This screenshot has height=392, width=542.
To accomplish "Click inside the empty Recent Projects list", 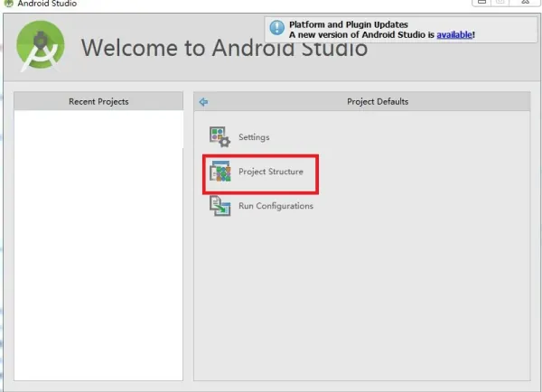I will [x=98, y=245].
